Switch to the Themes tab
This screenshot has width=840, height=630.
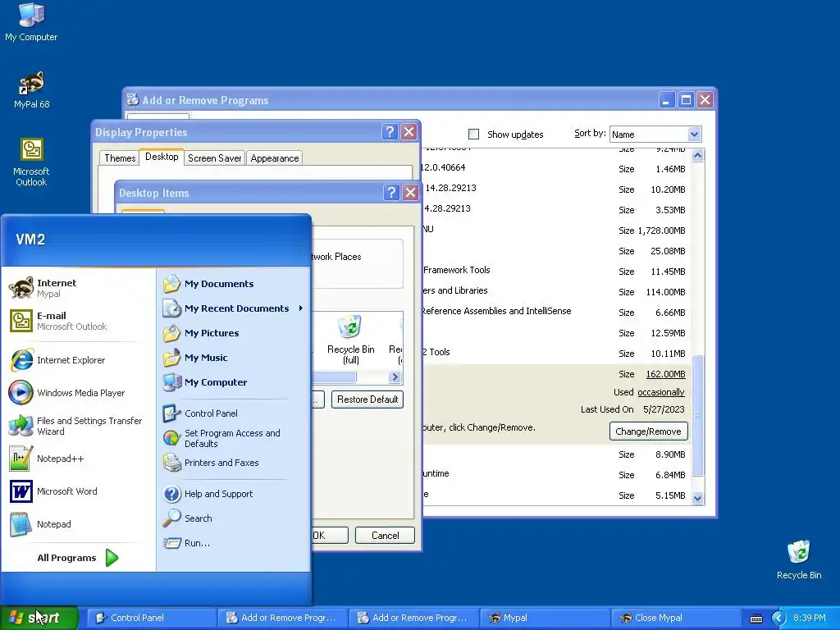tap(120, 158)
